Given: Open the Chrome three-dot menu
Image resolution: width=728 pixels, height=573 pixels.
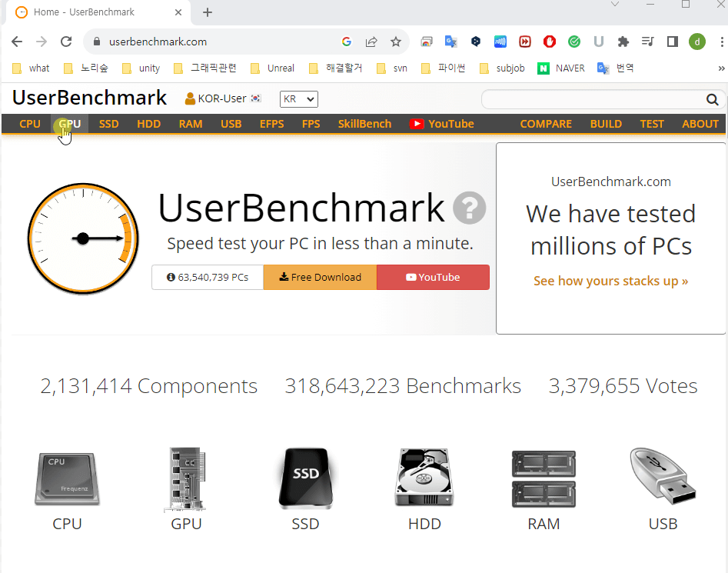Looking at the screenshot, I should (x=722, y=42).
